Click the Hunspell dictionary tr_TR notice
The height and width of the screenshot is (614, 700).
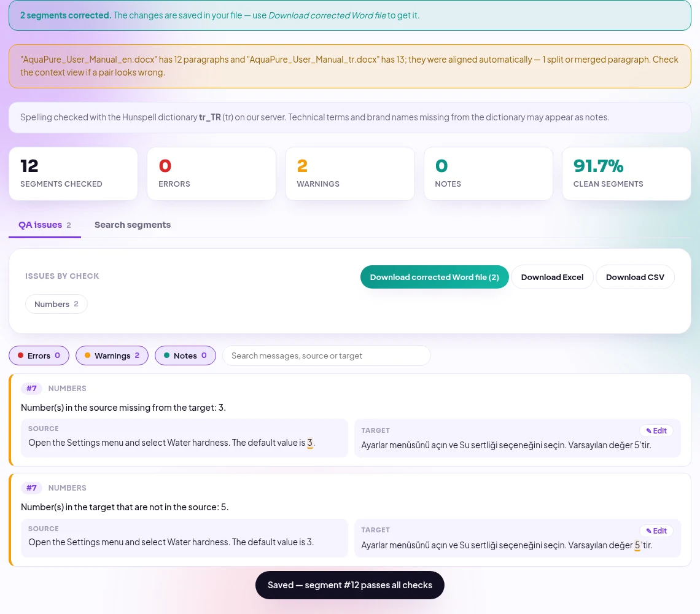pos(350,117)
